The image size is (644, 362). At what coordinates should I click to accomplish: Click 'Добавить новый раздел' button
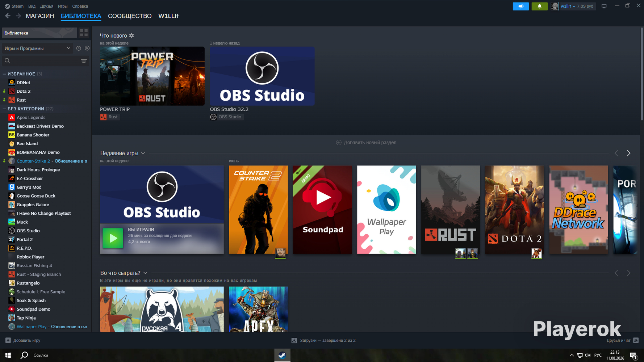point(366,142)
